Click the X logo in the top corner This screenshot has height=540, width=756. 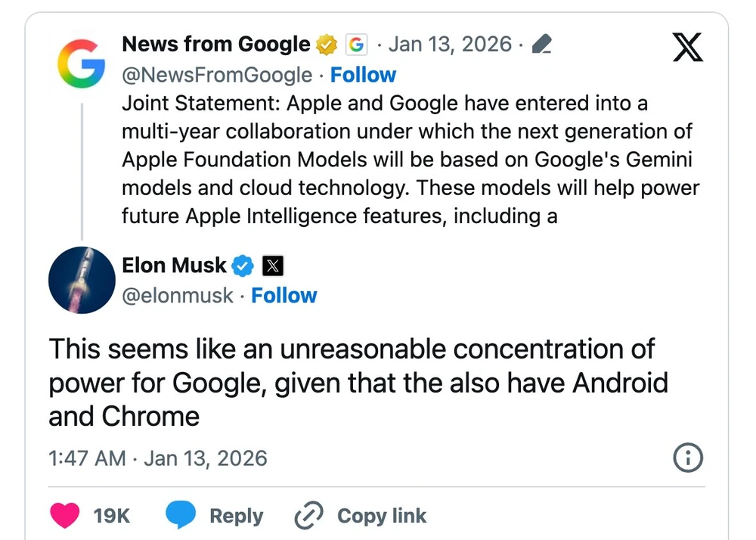click(687, 47)
